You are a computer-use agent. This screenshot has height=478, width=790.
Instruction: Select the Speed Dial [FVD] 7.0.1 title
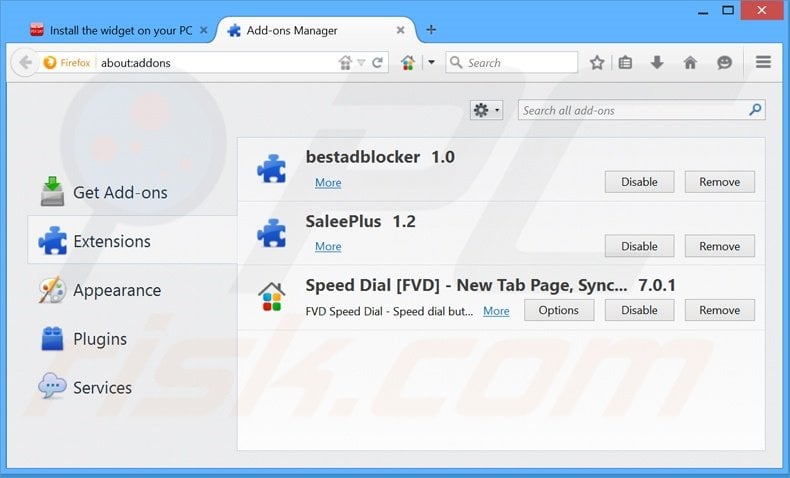490,285
